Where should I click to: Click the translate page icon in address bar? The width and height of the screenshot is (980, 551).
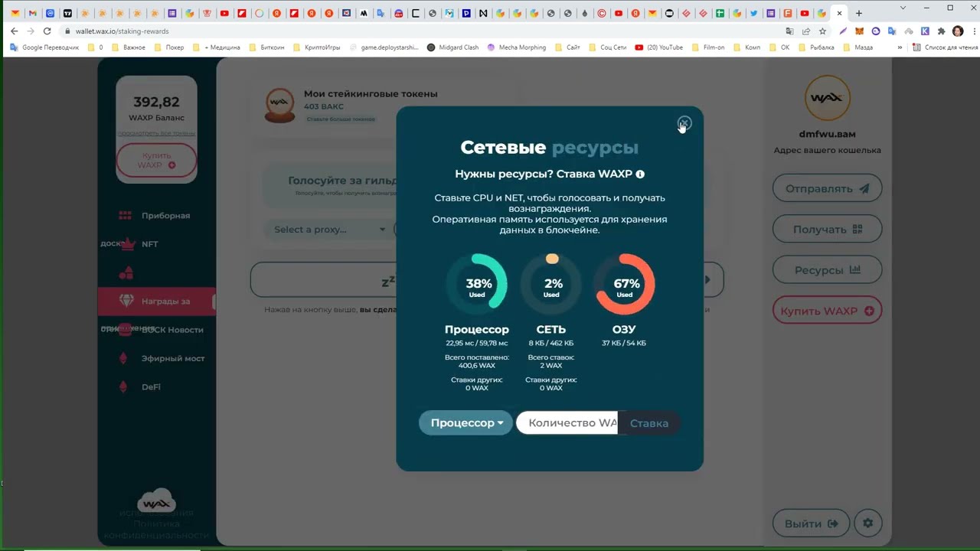tap(790, 31)
